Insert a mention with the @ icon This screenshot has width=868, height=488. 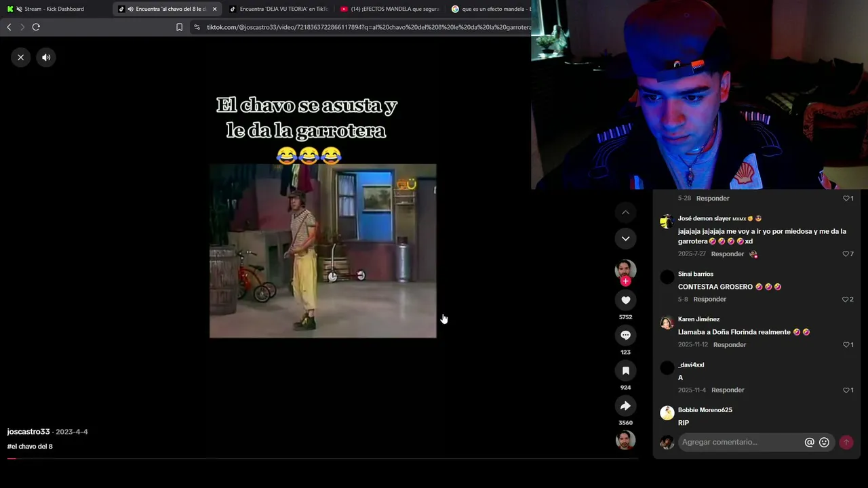809,442
